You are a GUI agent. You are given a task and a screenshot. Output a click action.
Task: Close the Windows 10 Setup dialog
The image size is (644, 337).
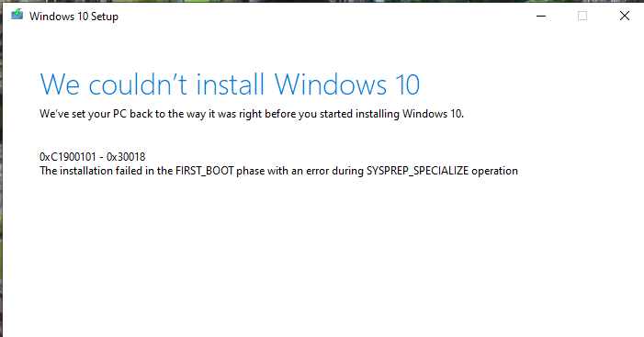(x=625, y=16)
